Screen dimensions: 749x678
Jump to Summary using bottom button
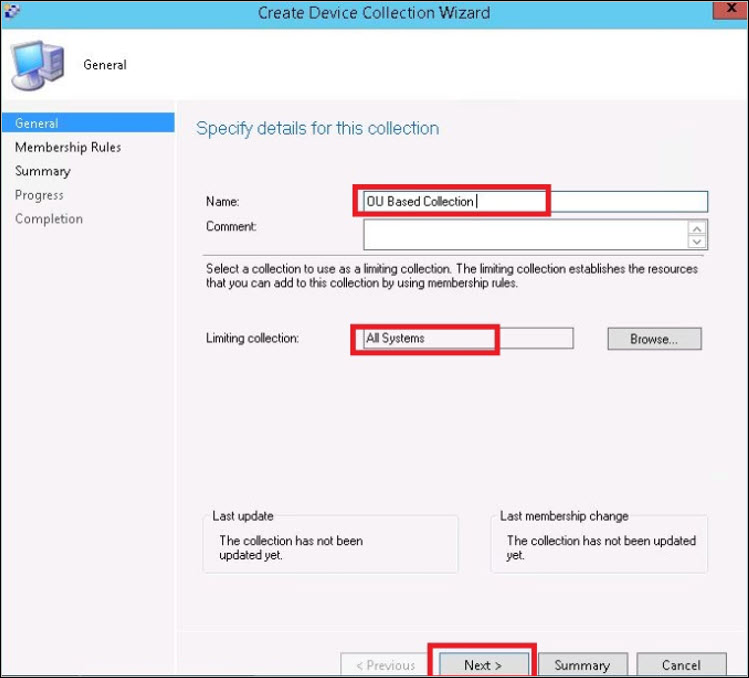(582, 665)
